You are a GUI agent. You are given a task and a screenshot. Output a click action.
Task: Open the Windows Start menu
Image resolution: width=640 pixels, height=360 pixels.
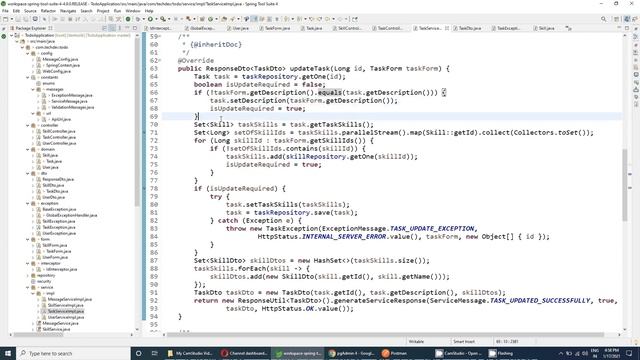(x=8, y=353)
